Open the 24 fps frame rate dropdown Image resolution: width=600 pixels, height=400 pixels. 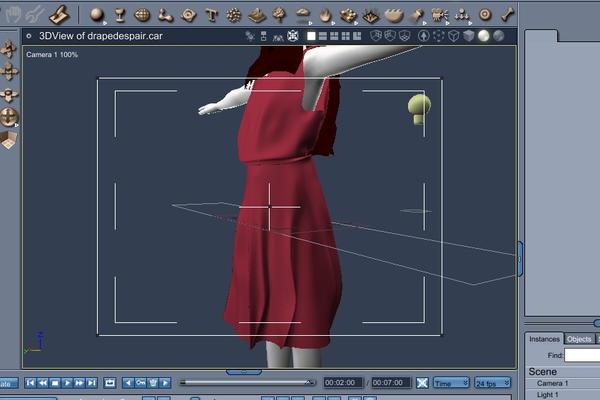pos(492,383)
